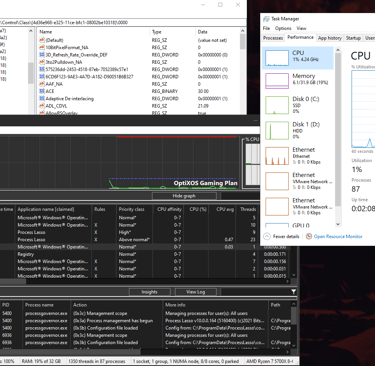Image resolution: width=375 pixels, height=366 pixels.
Task: Collapse Task Manager with Fewer details chevron
Action: click(x=267, y=236)
